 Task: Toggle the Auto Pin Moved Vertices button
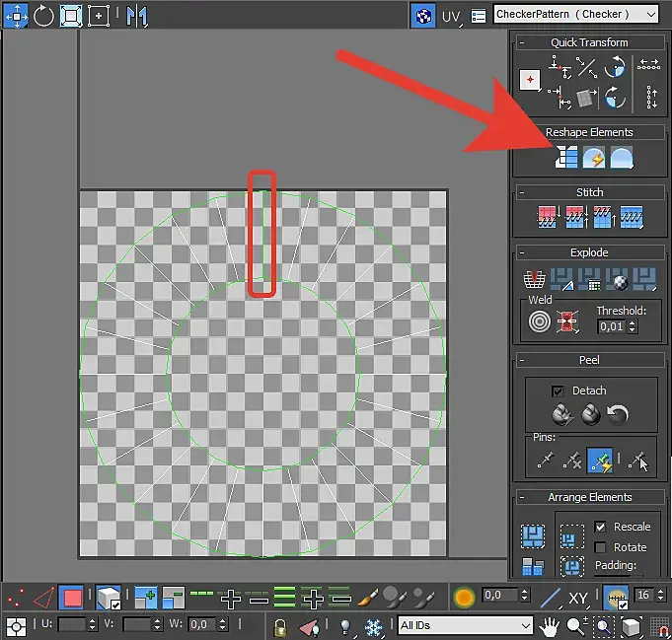(x=600, y=461)
